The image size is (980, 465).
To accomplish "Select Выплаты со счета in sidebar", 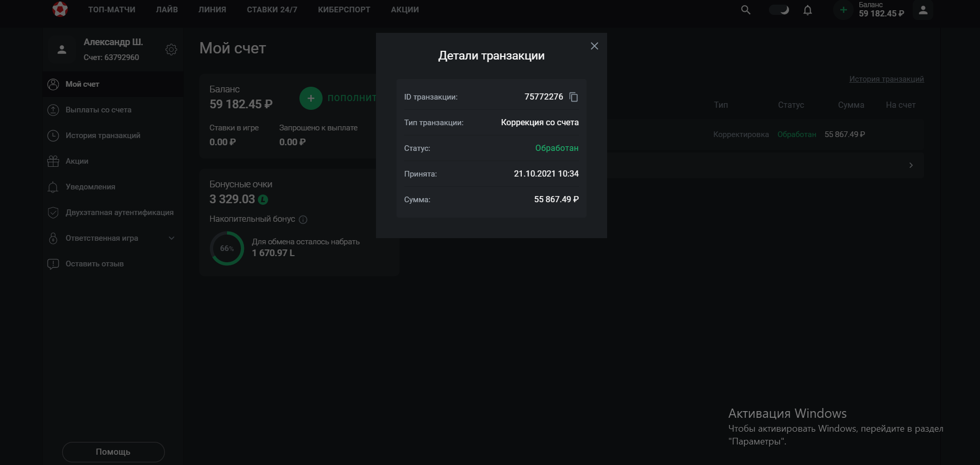I will point(98,110).
